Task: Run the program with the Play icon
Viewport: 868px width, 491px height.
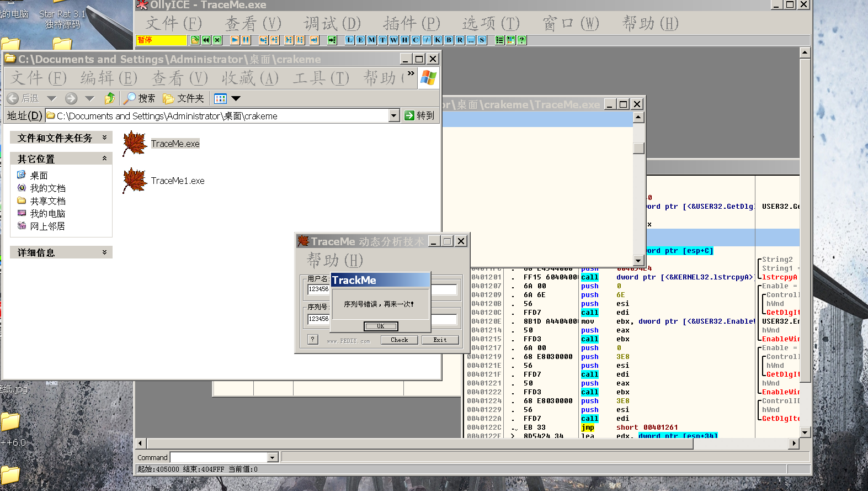Action: point(235,40)
